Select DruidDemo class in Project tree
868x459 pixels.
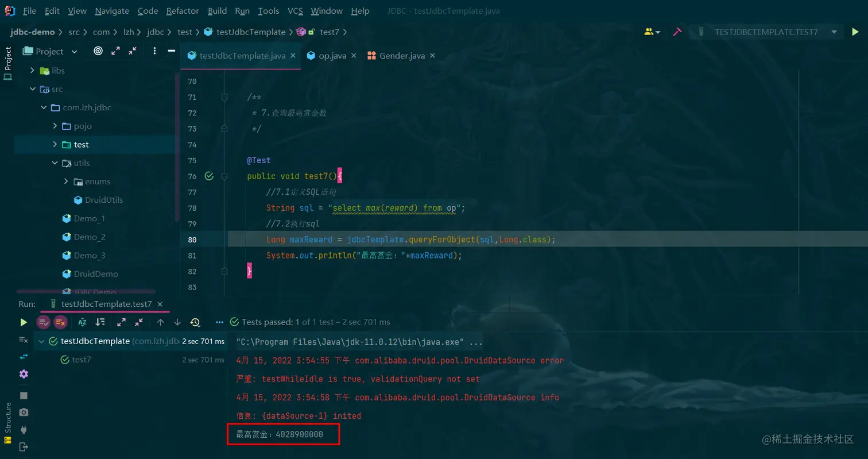(x=96, y=273)
